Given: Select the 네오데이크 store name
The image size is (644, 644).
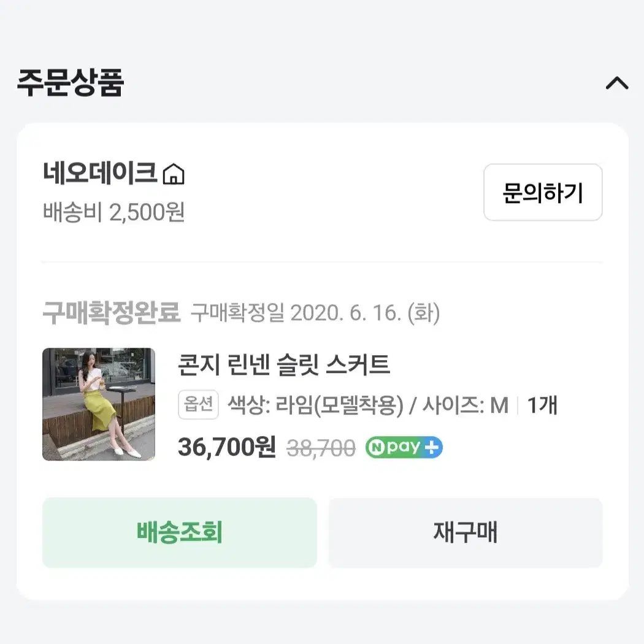Looking at the screenshot, I should 100,173.
